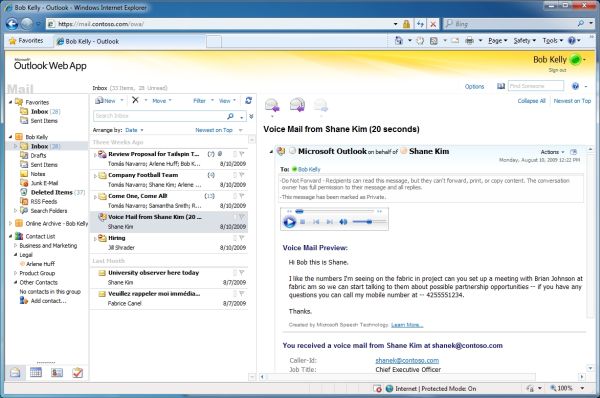This screenshot has width=600, height=398.
Task: Click Add contact... in Other Contacts
Action: click(48, 301)
